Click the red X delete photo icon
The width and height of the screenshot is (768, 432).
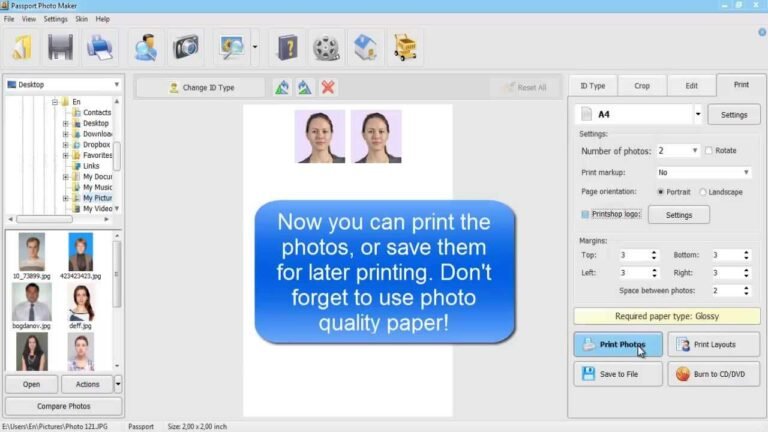click(328, 87)
